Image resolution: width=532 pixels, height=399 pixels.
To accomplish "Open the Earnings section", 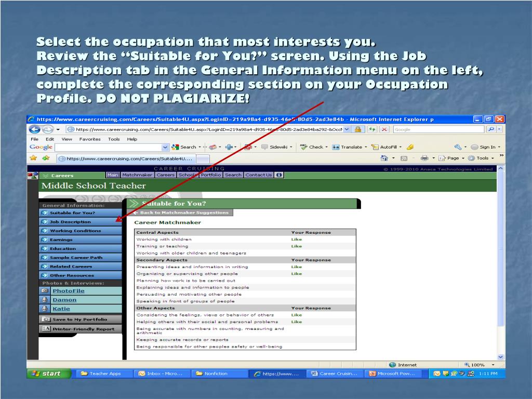I will (x=81, y=240).
